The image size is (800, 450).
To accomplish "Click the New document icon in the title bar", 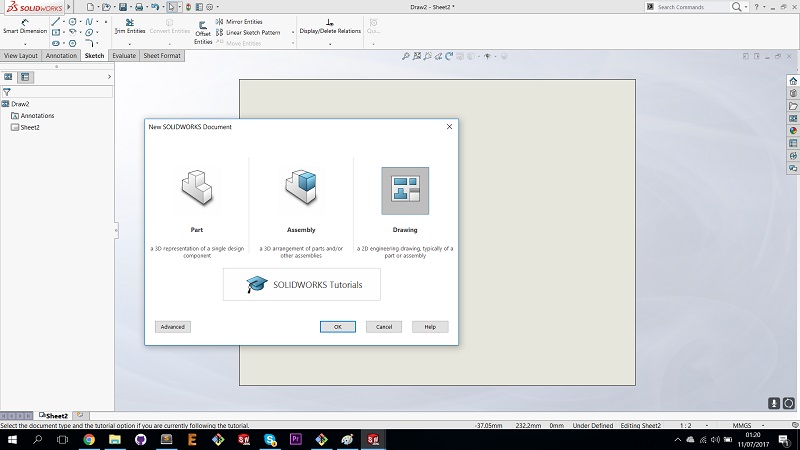I will click(90, 7).
